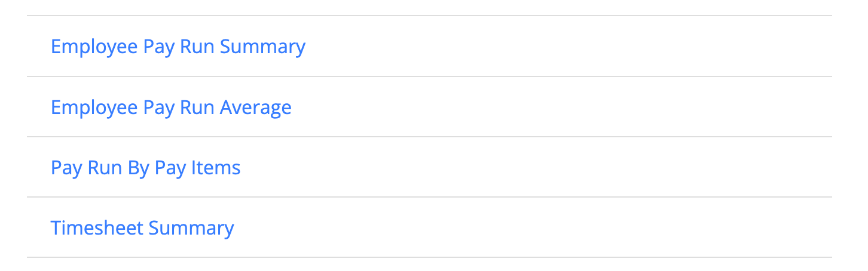Open the Pay Run By Pay Items report
Image resolution: width=868 pixels, height=271 pixels.
coord(145,168)
